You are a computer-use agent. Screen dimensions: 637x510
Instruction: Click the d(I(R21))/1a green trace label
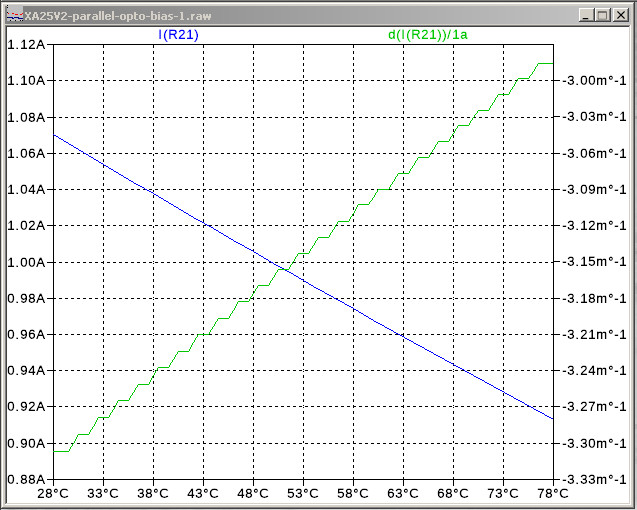(x=428, y=35)
